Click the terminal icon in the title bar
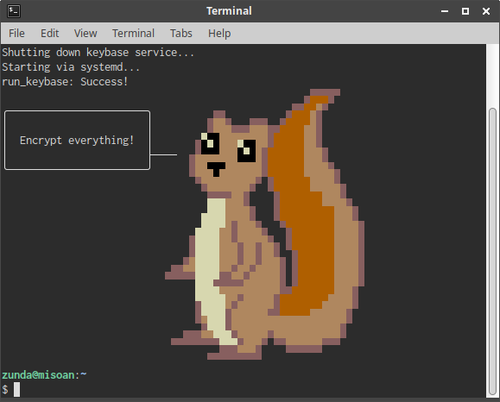 14,11
